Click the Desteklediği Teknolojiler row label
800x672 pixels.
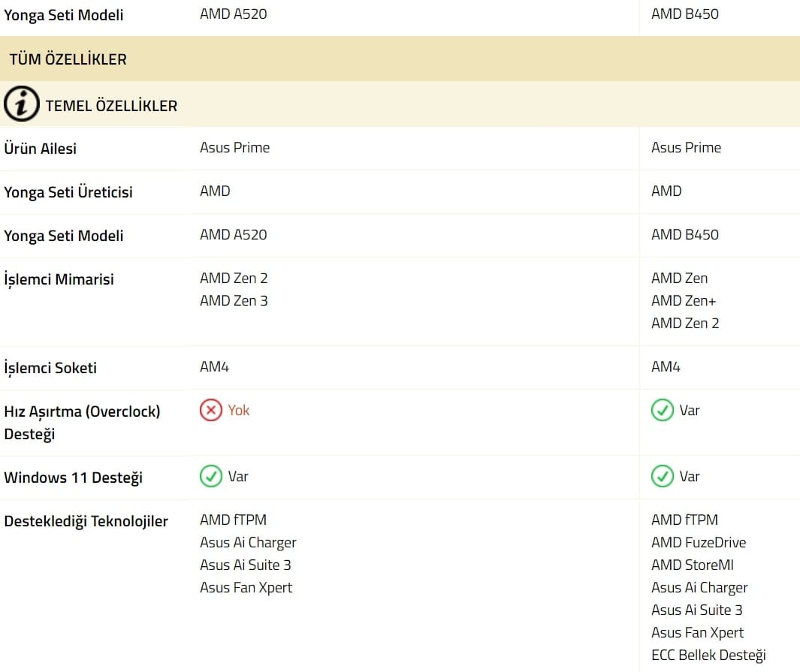[86, 521]
